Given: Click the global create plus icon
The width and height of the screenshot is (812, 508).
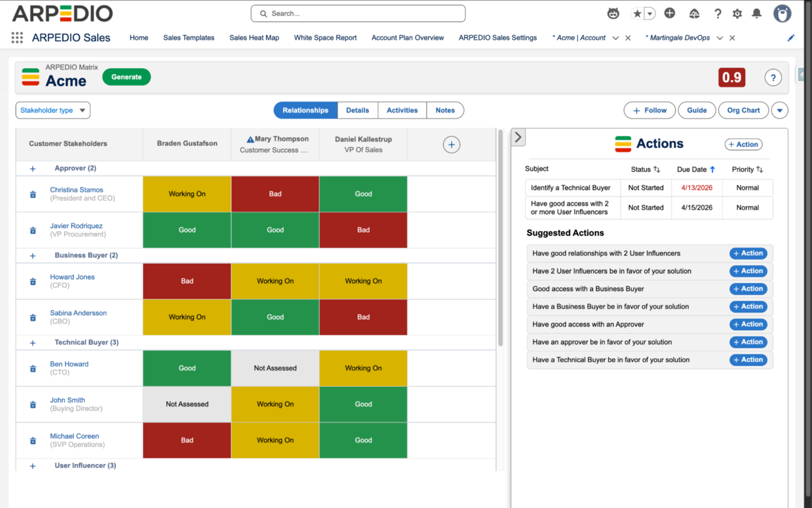Looking at the screenshot, I should point(670,14).
